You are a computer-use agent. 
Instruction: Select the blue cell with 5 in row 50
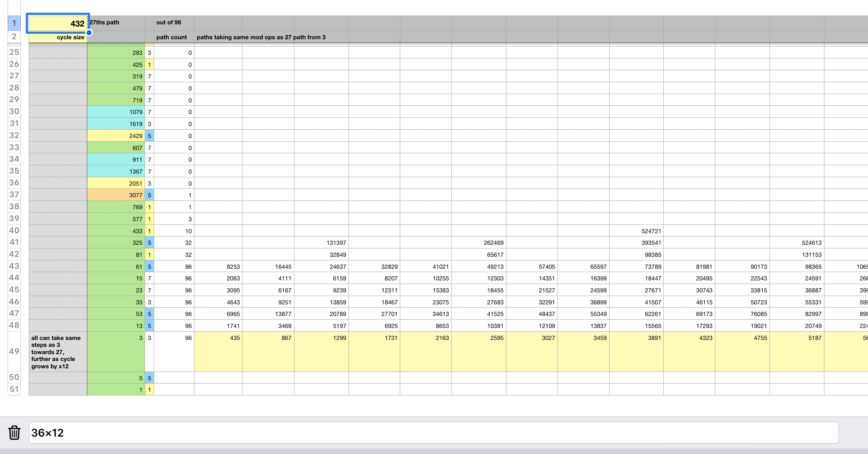(x=149, y=378)
